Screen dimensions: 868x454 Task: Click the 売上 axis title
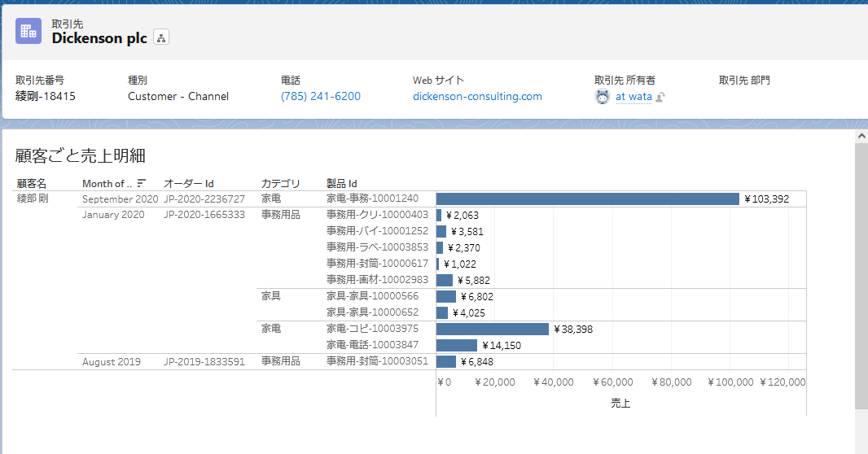[620, 403]
